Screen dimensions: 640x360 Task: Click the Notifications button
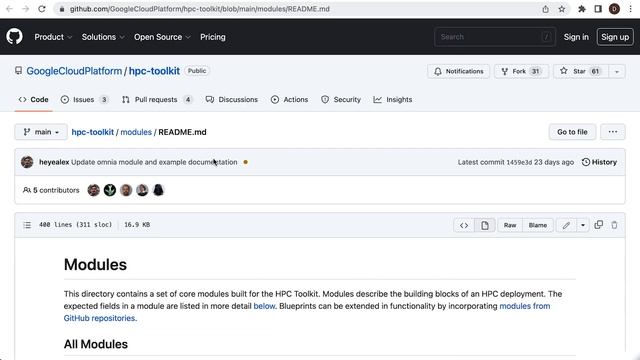[x=458, y=71]
